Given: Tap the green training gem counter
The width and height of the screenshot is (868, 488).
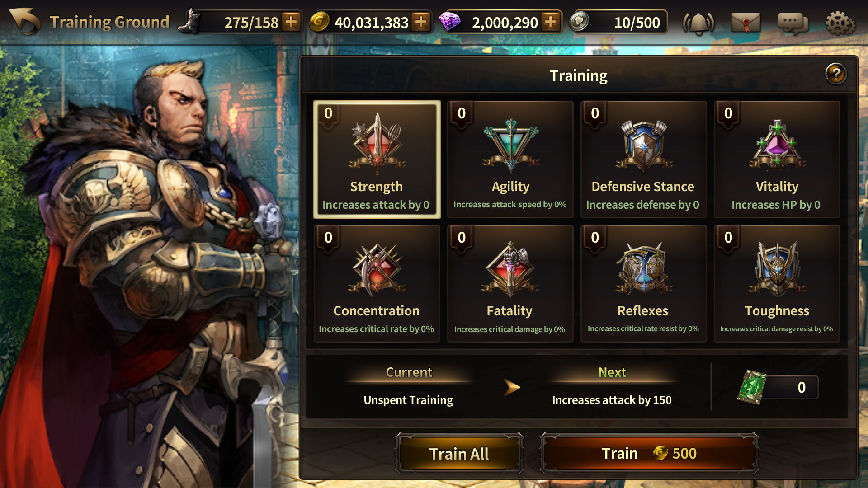Looking at the screenshot, I should [x=778, y=387].
